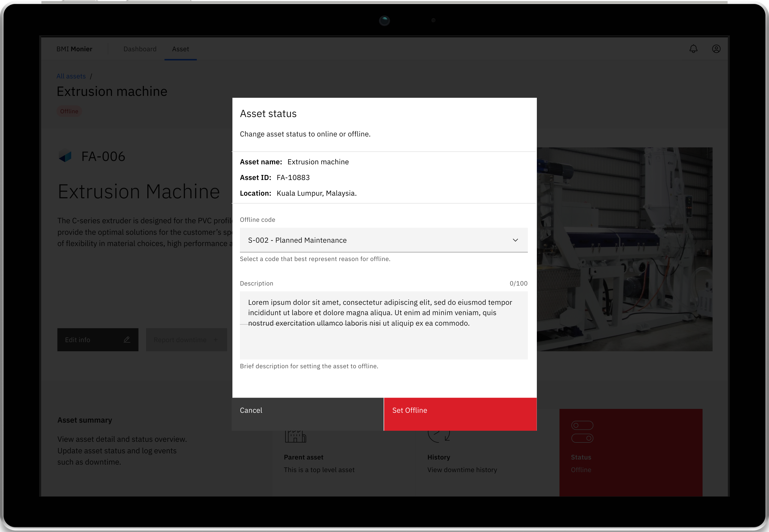Confirm with the red Set Offline button
769x532 pixels.
click(x=460, y=414)
